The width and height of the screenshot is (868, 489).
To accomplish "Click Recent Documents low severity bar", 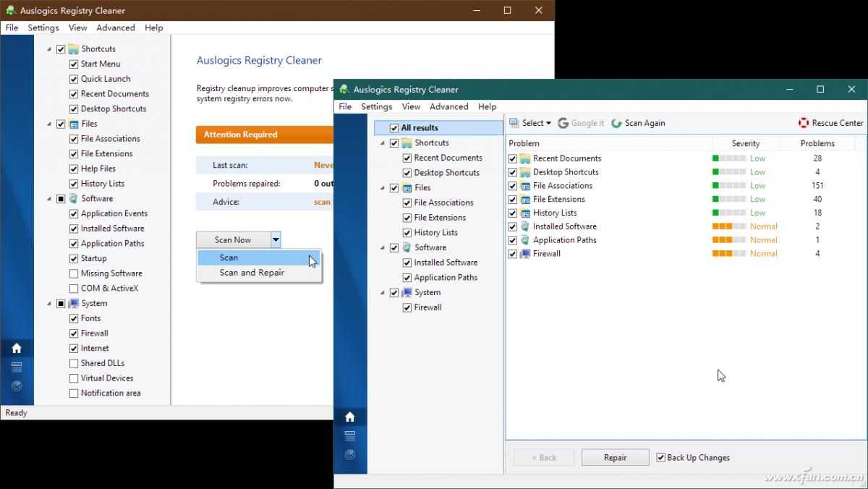I will coord(729,158).
